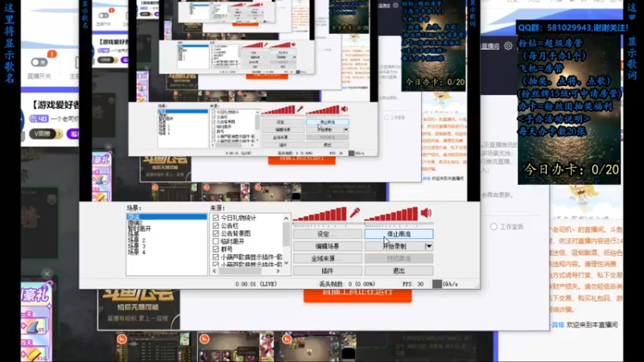Select 场景 3 in the main scene list
This screenshot has width=644, height=362.
(x=136, y=246)
